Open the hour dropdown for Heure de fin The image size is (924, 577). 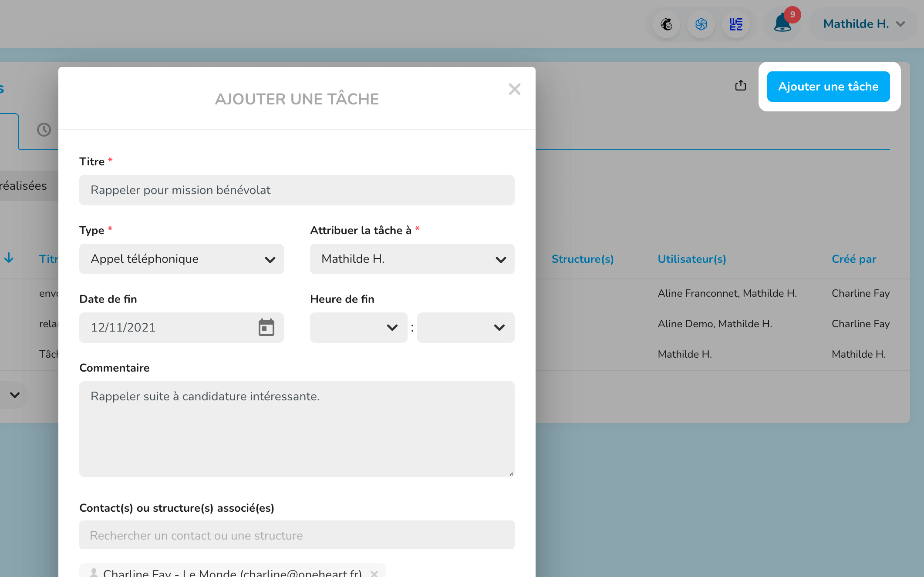[x=358, y=327]
